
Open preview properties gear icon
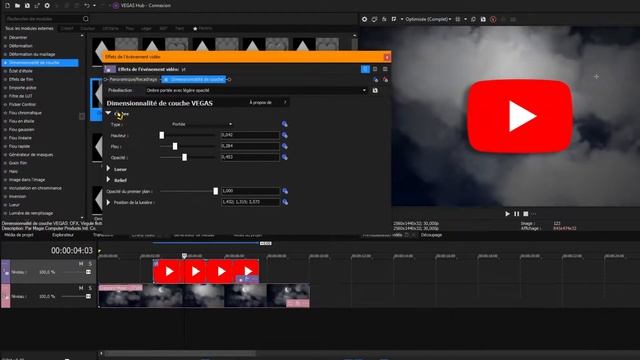point(364,19)
